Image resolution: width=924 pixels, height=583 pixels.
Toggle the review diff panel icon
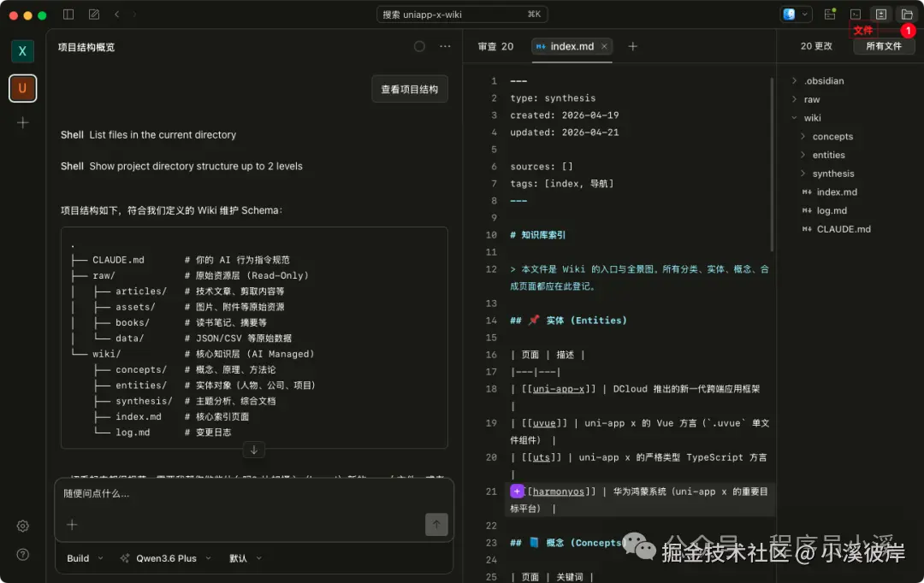pos(881,15)
